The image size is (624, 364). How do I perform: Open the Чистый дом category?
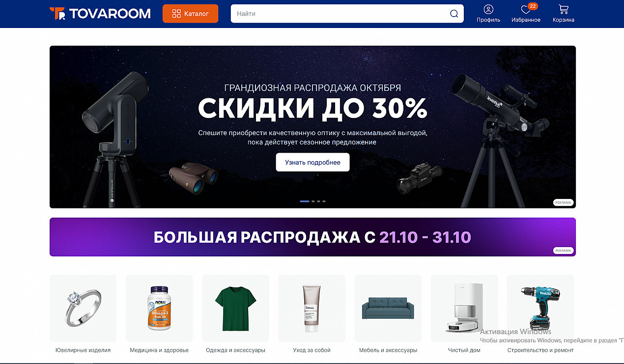[464, 308]
